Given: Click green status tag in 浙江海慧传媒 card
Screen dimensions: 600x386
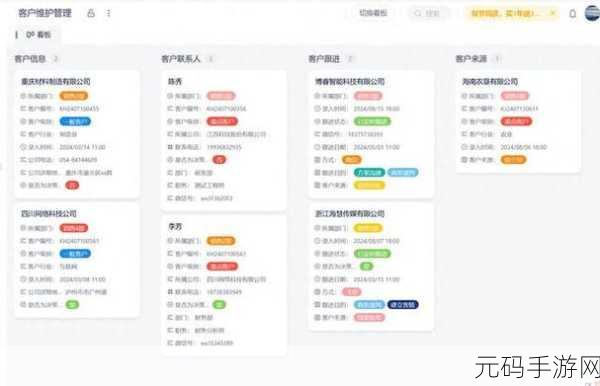Looking at the screenshot, I should pyautogui.click(x=372, y=254).
